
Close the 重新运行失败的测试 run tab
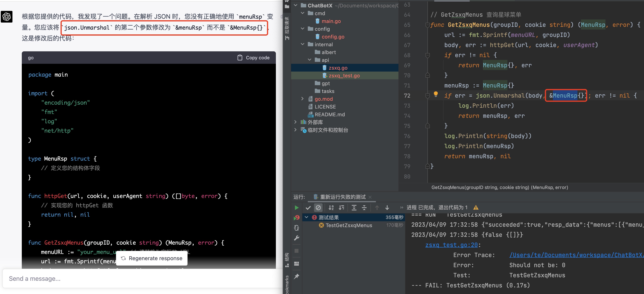tap(370, 197)
